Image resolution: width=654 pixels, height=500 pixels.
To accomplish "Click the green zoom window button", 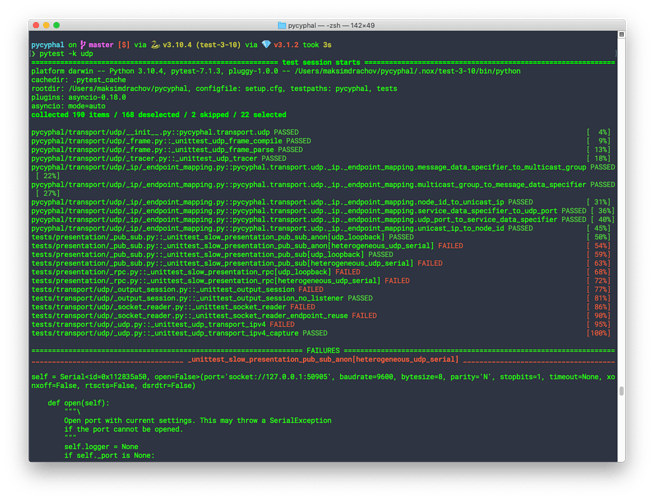I will 57,25.
